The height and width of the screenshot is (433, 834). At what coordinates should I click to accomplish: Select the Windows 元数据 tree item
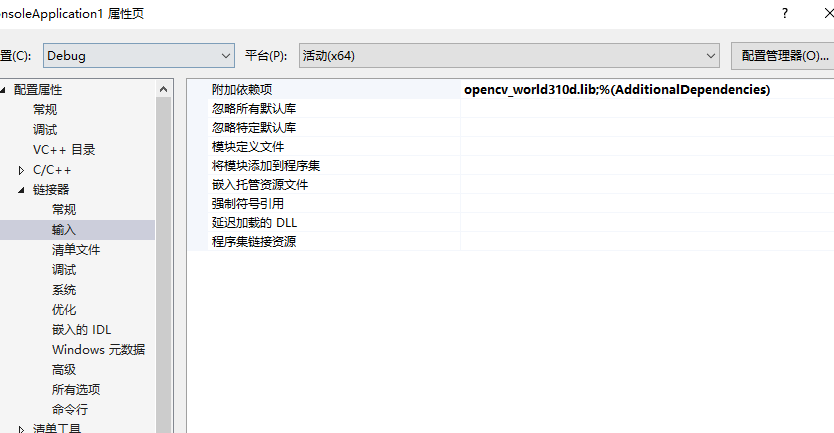coord(98,349)
